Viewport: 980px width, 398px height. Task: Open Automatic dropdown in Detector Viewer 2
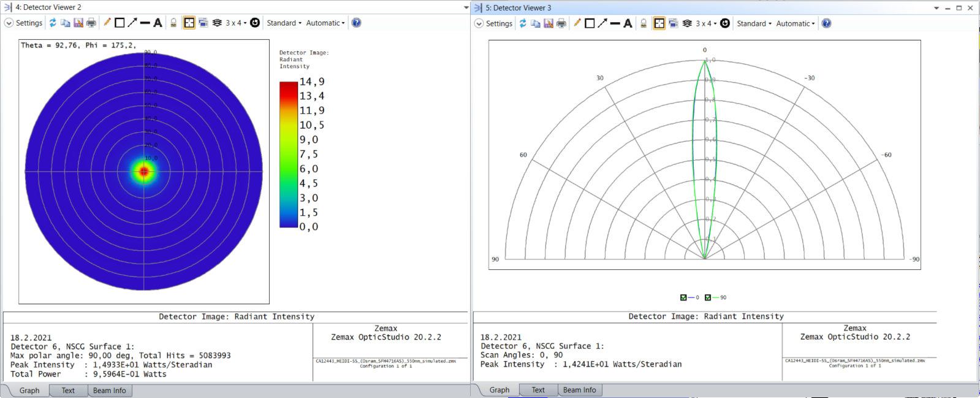click(x=325, y=23)
